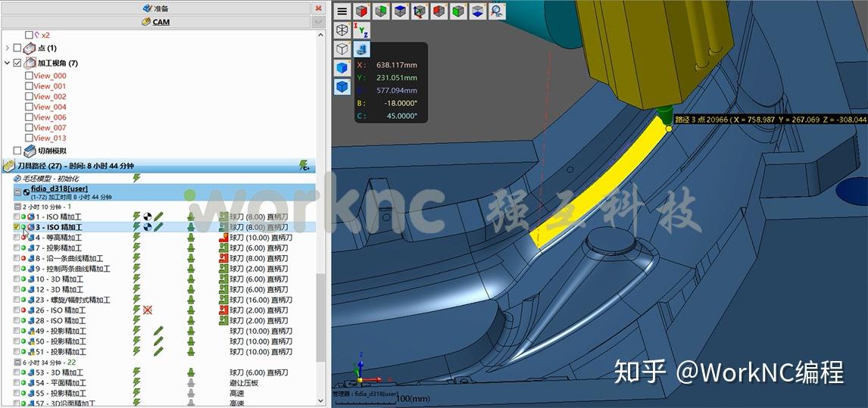Tick the View_004 checkbox

[29, 107]
